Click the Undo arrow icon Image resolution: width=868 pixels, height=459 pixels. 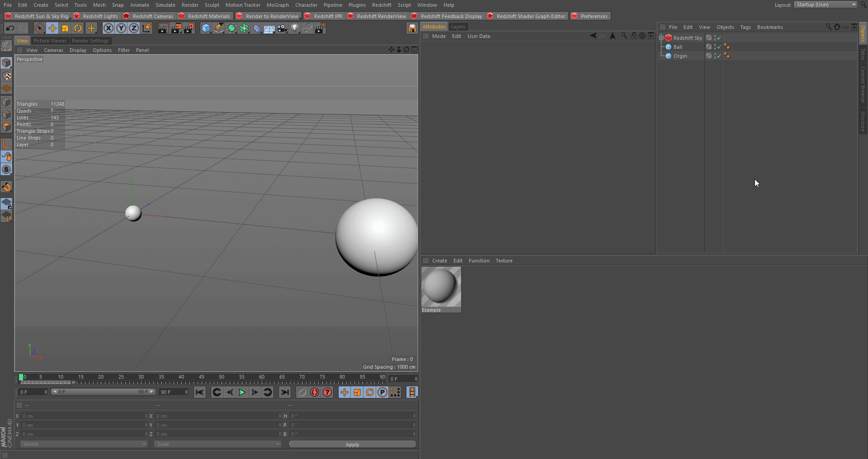click(x=10, y=28)
